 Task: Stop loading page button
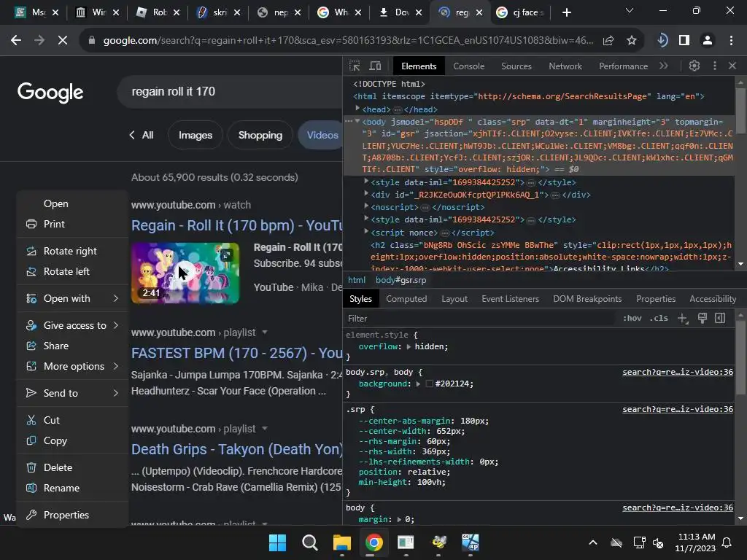63,41
